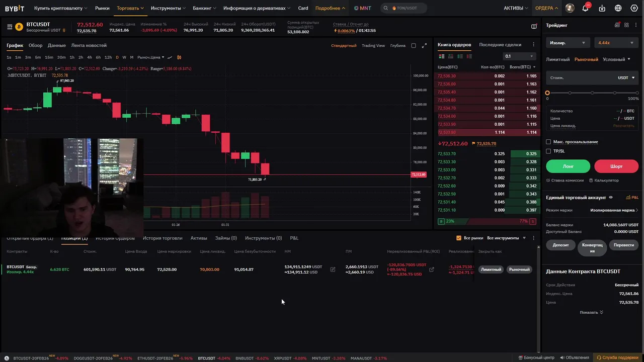The width and height of the screenshot is (644, 362).
Task: Open the Торговать top menu
Action: click(130, 8)
